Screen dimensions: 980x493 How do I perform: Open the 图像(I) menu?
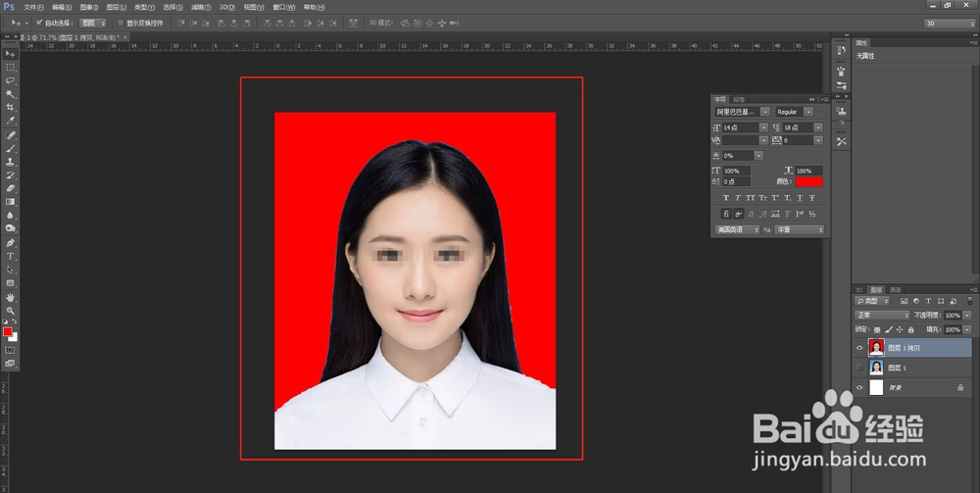(89, 8)
